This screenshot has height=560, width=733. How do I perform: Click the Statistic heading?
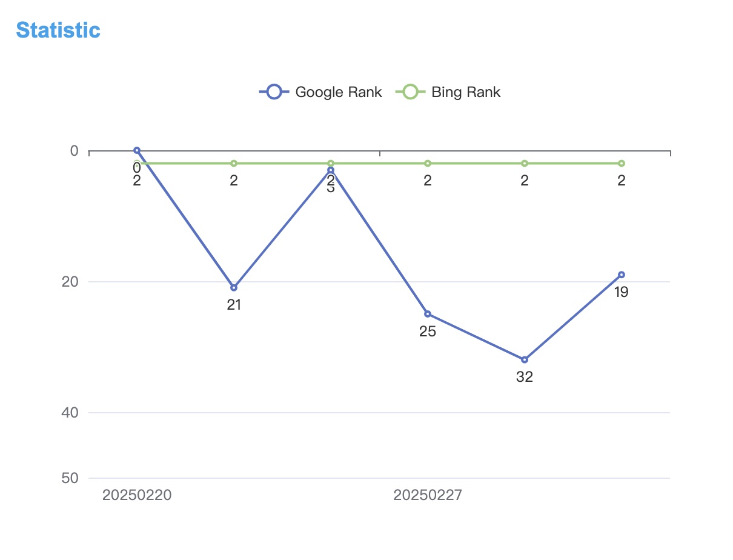[x=58, y=30]
